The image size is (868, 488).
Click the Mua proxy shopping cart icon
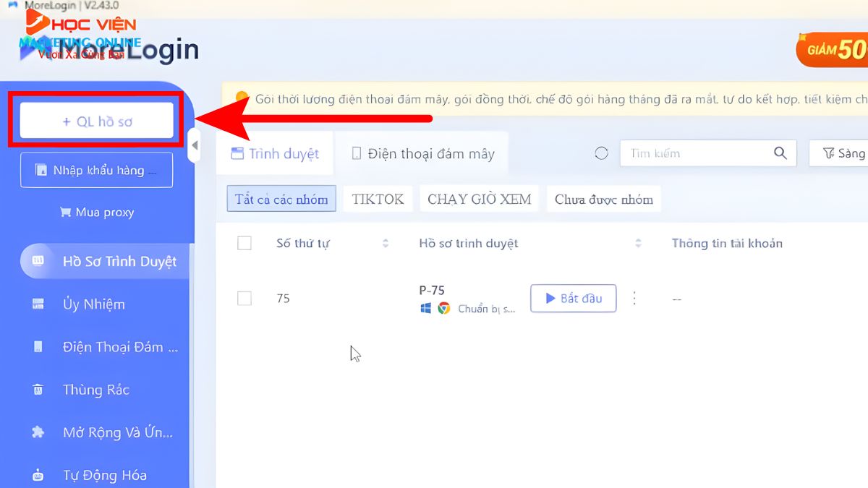click(66, 212)
